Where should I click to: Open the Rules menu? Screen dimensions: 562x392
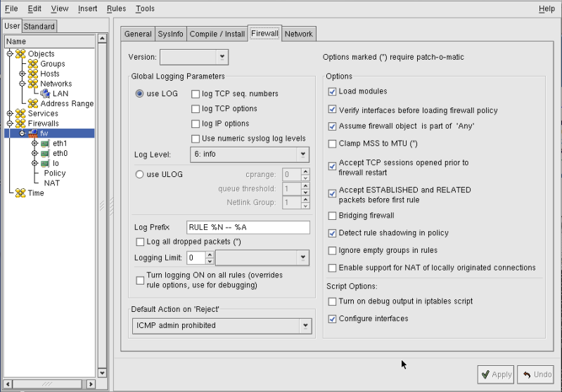coord(116,8)
